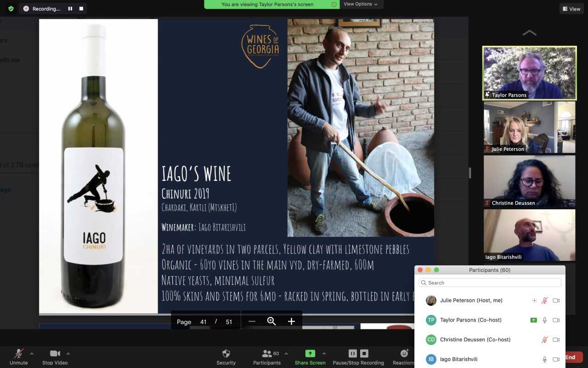Expand video options arrow beside Stop Video
This screenshot has height=368, width=588.
click(68, 354)
